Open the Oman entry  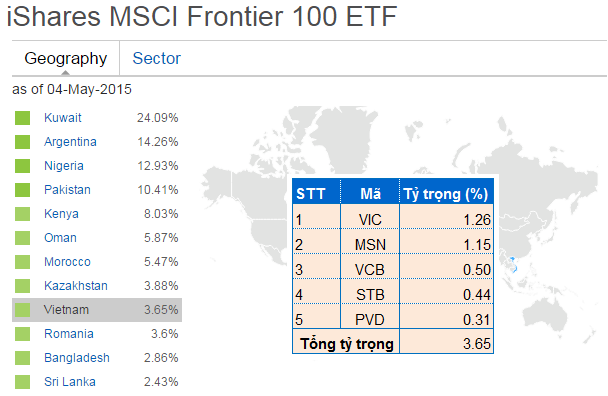(x=60, y=238)
